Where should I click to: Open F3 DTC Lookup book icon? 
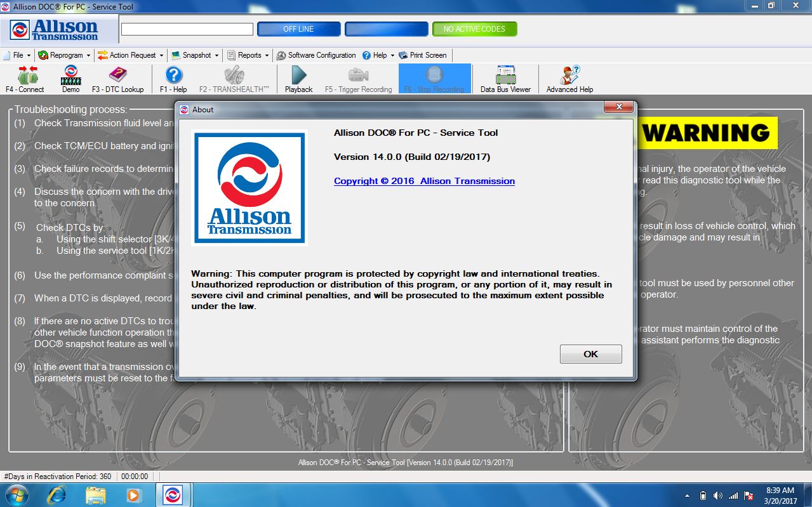(118, 79)
